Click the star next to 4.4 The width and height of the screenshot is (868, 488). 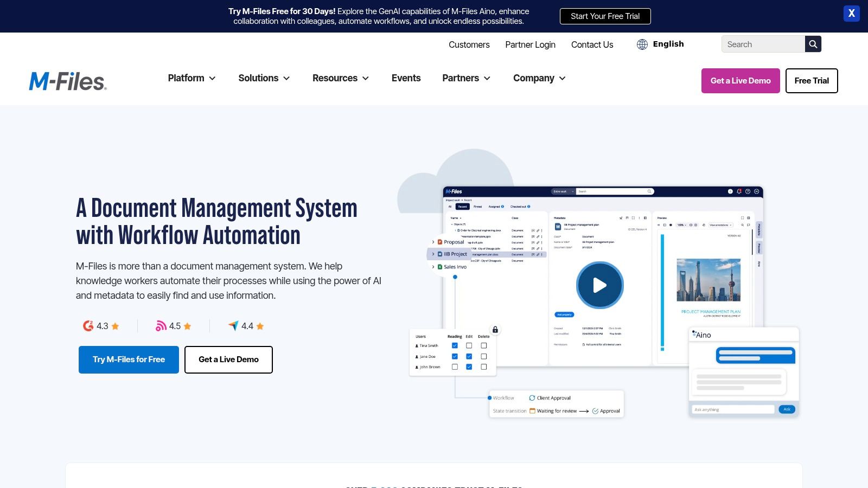coord(260,326)
